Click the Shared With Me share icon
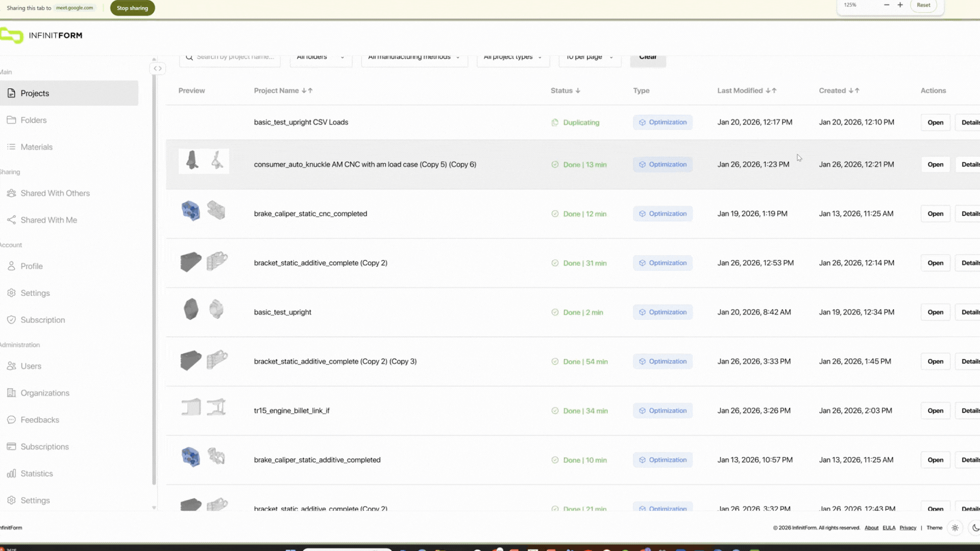The width and height of the screenshot is (980, 551). (x=11, y=220)
